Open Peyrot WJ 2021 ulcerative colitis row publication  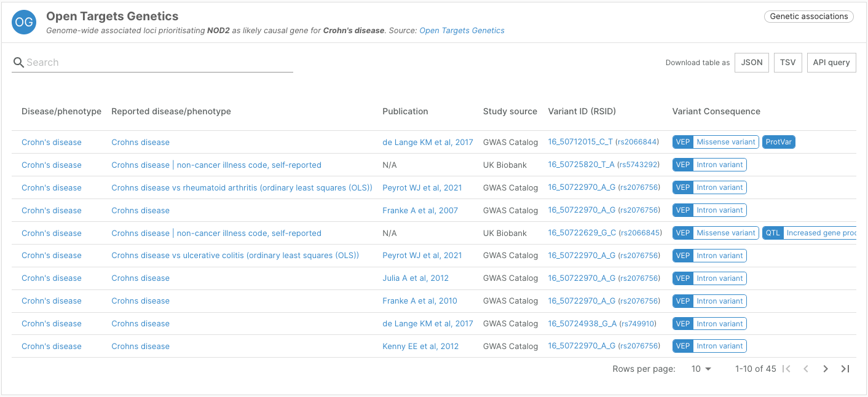(x=422, y=255)
